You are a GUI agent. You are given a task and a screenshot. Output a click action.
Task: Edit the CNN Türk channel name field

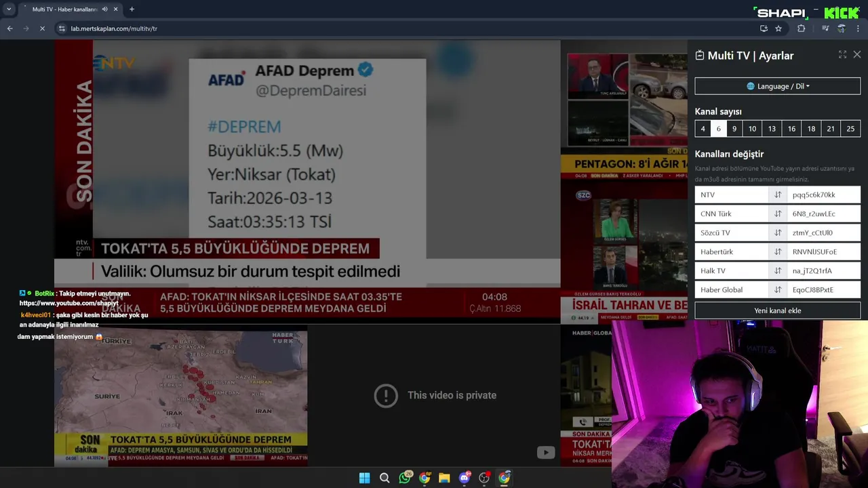coord(732,213)
